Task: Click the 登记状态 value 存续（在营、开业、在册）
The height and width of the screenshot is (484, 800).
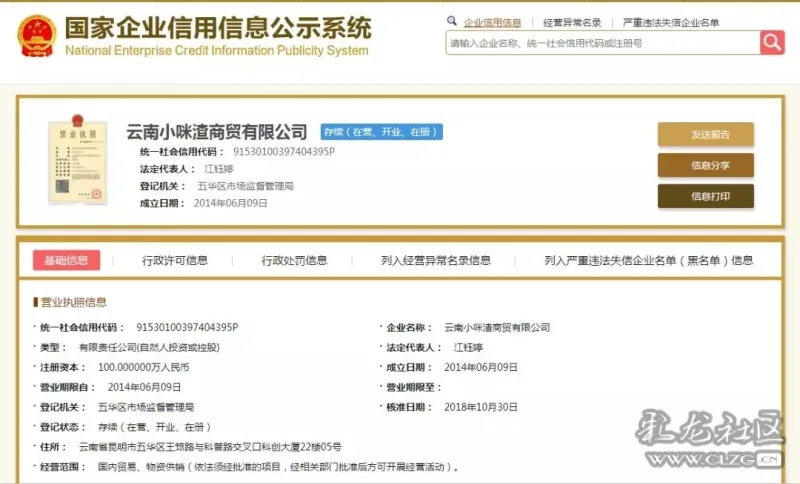Action: (155, 427)
